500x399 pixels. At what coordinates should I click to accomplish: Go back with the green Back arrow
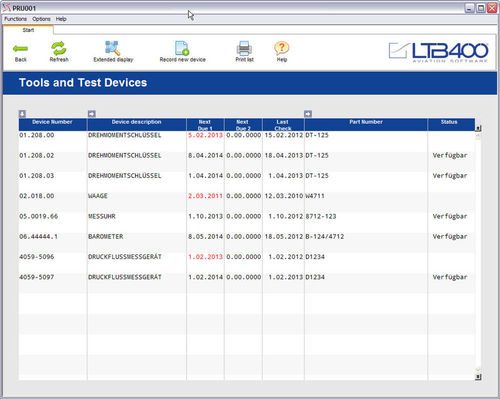[x=20, y=52]
